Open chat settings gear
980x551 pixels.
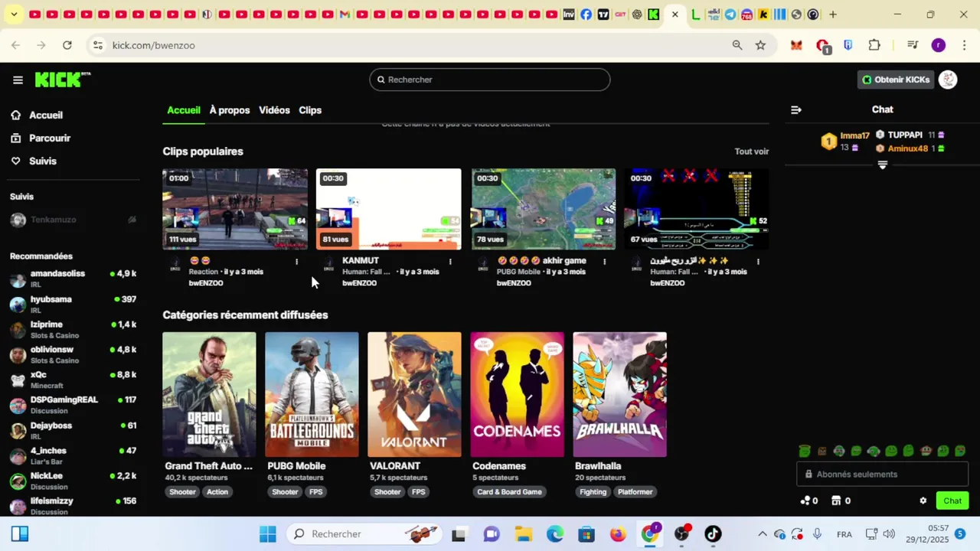click(923, 500)
